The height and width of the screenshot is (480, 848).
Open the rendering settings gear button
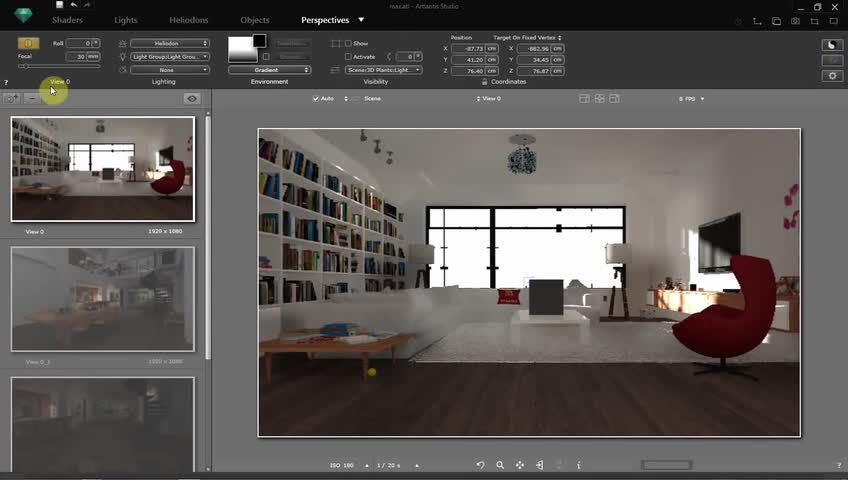(x=832, y=76)
